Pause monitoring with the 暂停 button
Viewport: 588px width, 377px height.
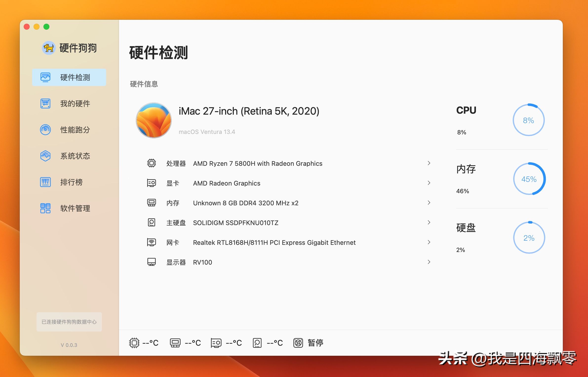point(315,343)
